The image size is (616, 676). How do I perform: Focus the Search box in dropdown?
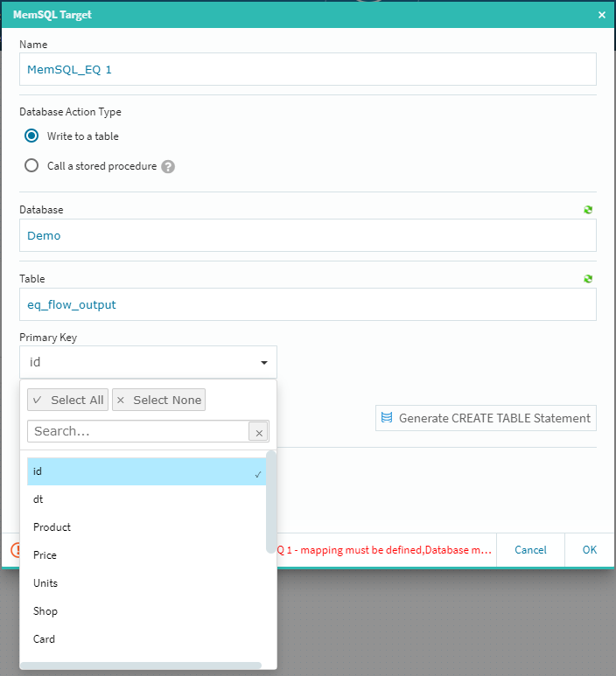pyautogui.click(x=138, y=431)
